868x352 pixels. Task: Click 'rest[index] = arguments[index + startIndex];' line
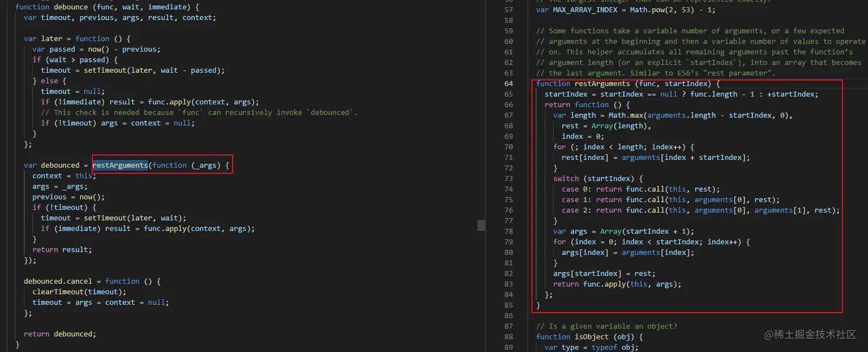[656, 157]
